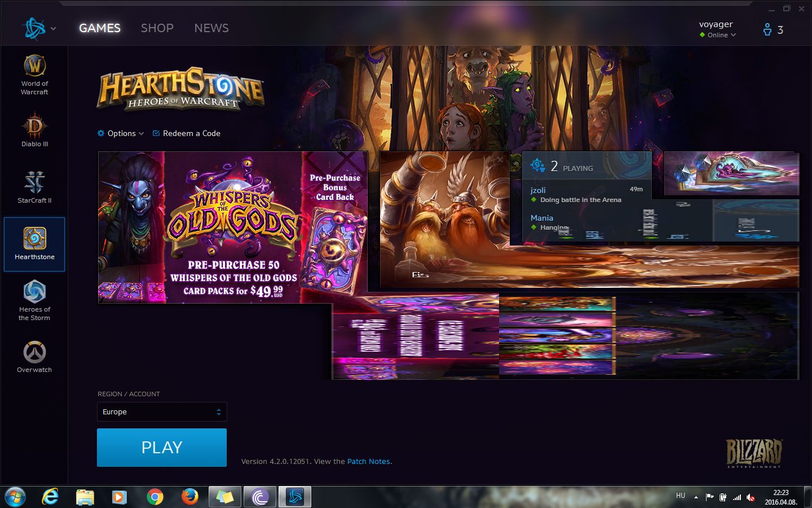Click the PLAY button
The image size is (812, 508).
coord(162,448)
